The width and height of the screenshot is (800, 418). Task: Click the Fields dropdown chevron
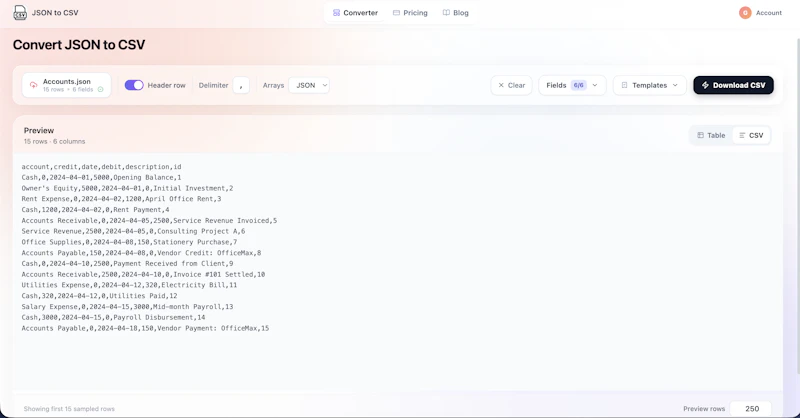point(595,85)
